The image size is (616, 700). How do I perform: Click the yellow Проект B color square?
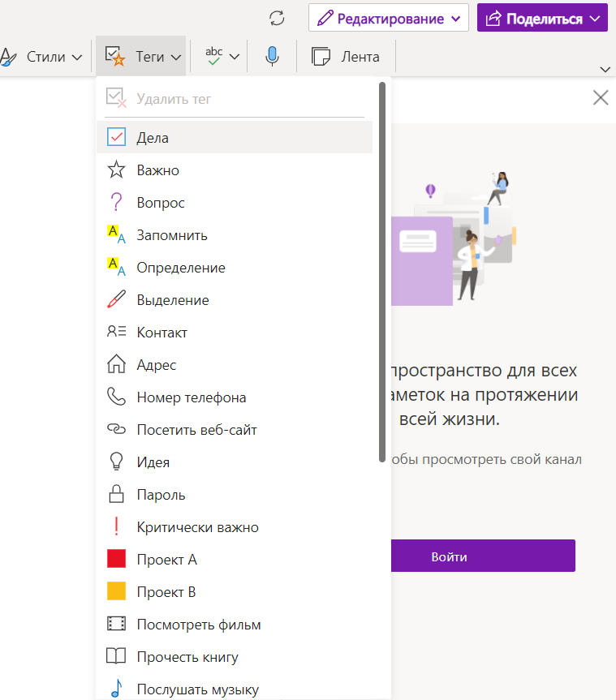(x=116, y=591)
